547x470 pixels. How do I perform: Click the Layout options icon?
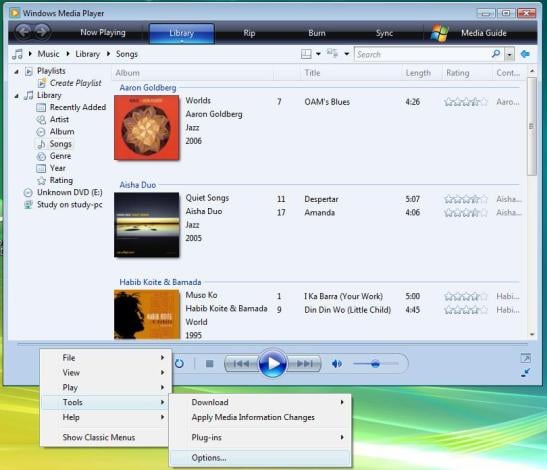click(306, 54)
